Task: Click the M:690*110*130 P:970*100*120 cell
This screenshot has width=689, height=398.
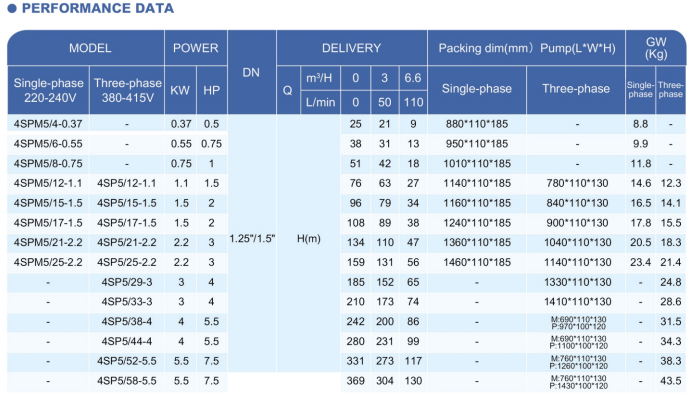Action: [578, 323]
